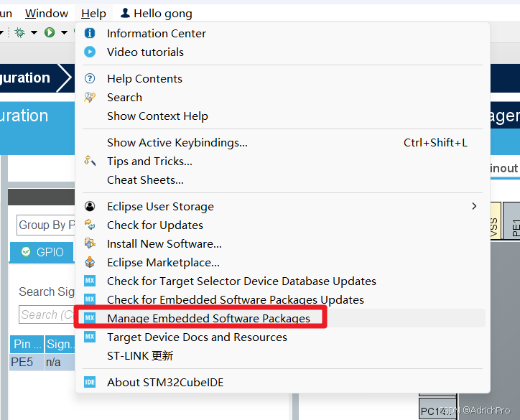Click the Information Center info icon
Viewport: 520px width, 420px height.
90,33
